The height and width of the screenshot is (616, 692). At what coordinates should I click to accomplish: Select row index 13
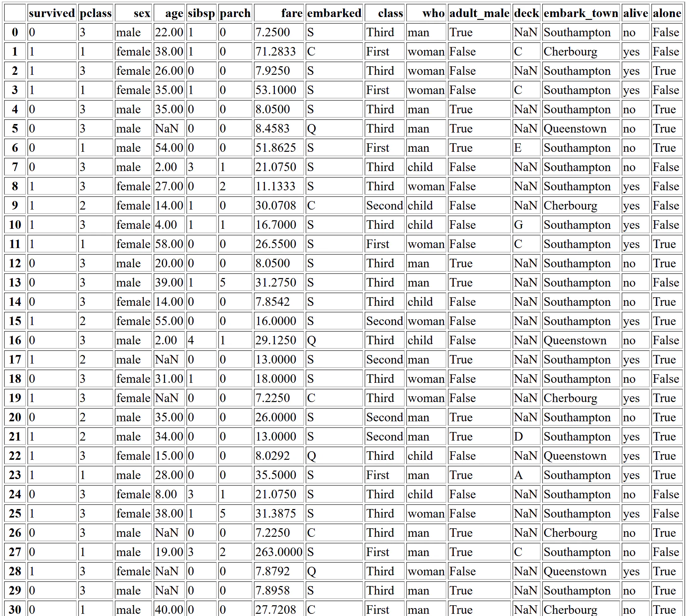tap(15, 282)
